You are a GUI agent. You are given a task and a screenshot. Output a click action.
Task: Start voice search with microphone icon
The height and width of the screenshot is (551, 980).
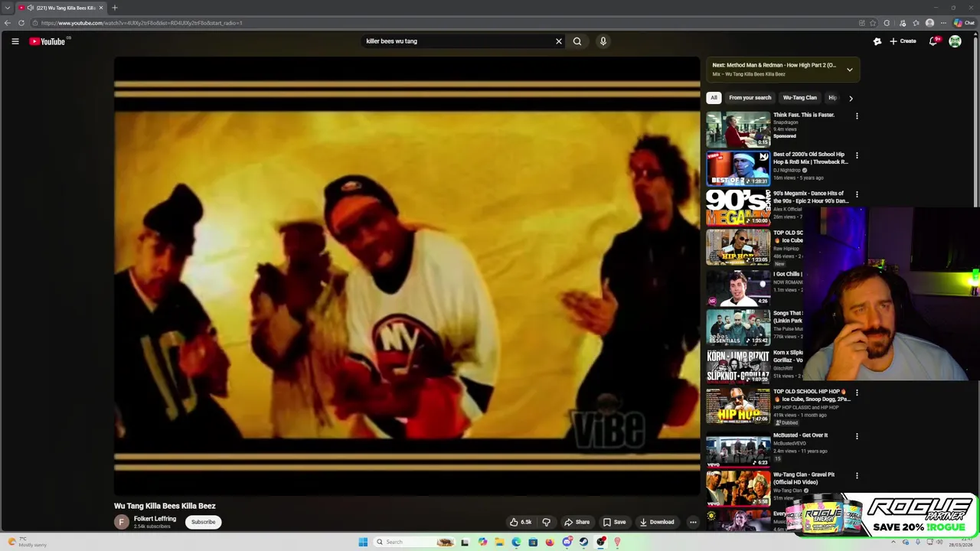coord(603,41)
